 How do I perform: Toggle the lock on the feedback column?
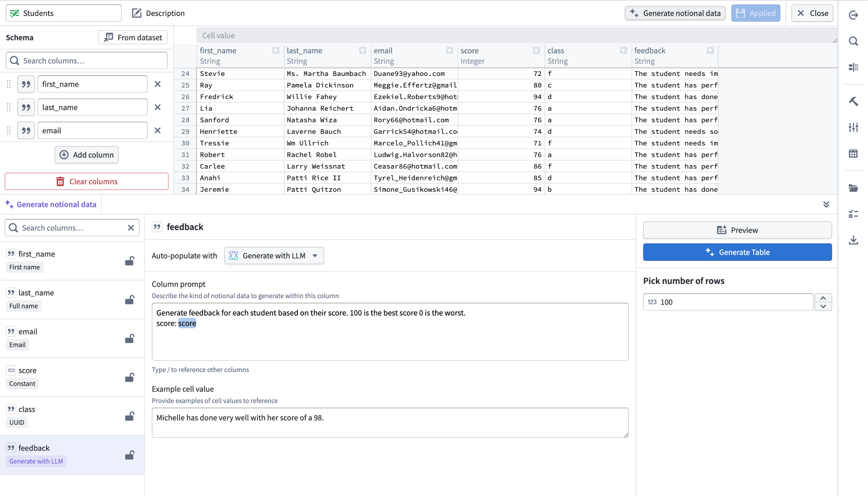(130, 455)
